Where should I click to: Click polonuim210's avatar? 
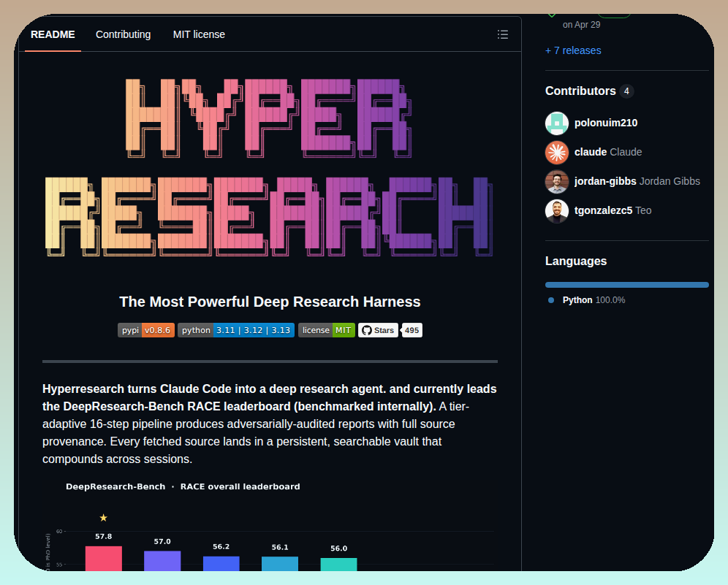click(x=557, y=123)
